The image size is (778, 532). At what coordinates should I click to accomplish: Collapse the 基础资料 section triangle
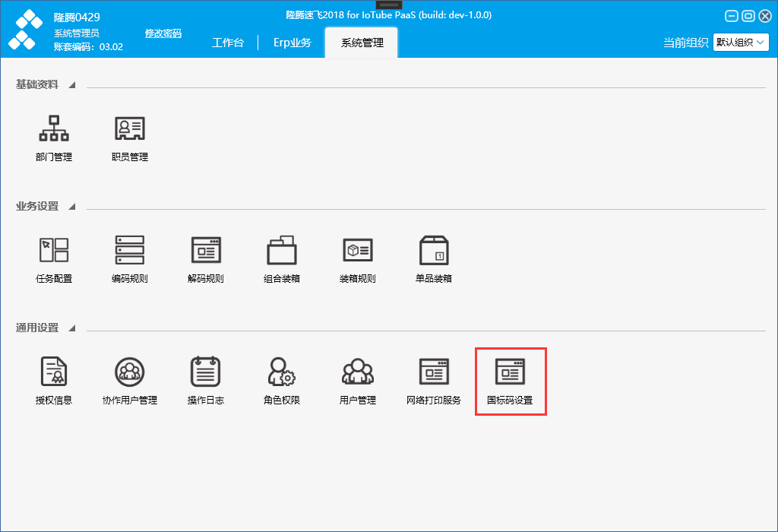[72, 85]
